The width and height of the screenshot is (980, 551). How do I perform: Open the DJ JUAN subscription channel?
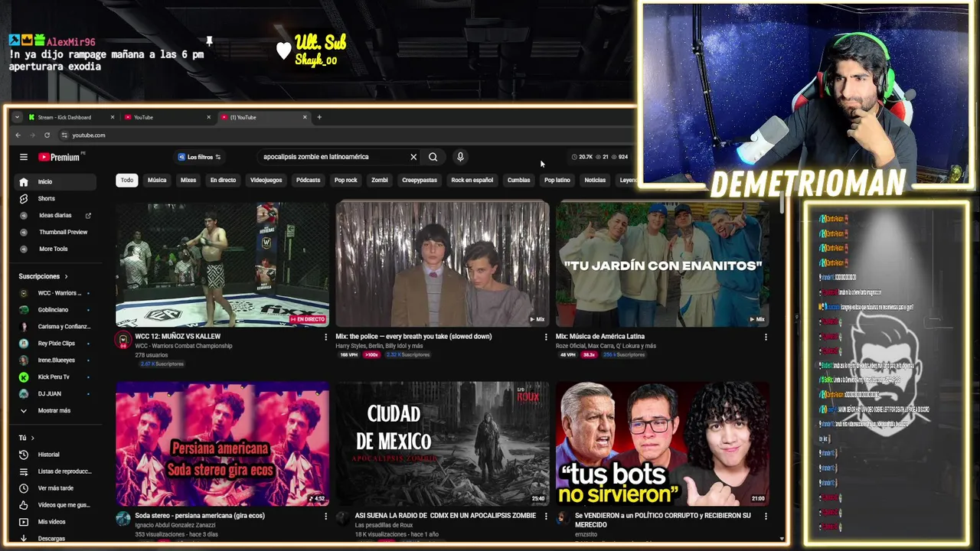point(55,394)
